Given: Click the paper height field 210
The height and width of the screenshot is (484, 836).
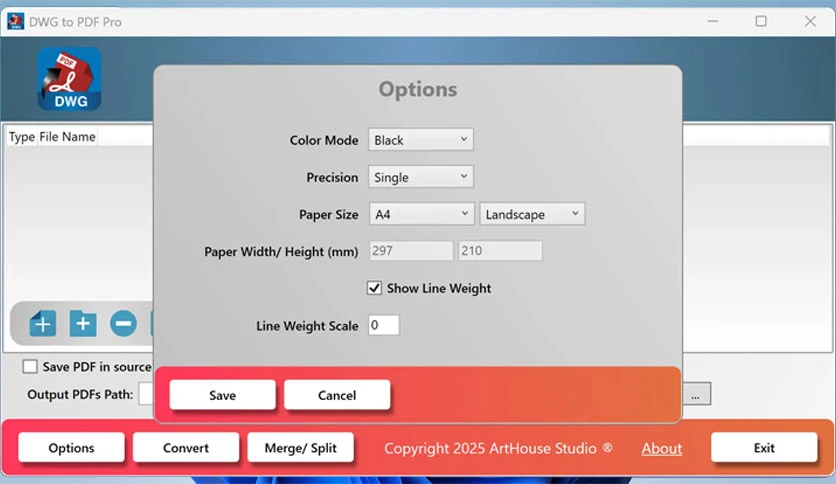Looking at the screenshot, I should pos(501,251).
